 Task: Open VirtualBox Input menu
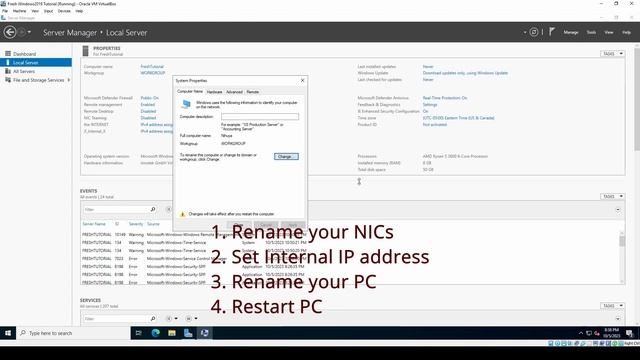(x=48, y=11)
